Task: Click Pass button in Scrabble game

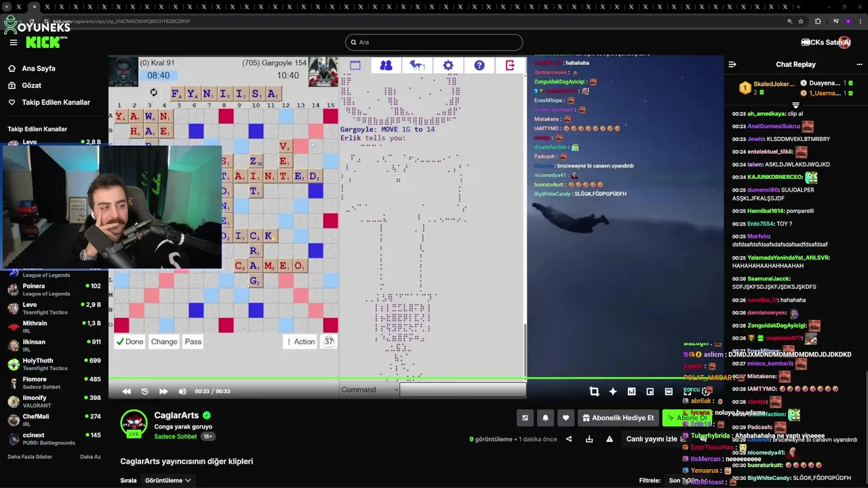Action: tap(193, 342)
